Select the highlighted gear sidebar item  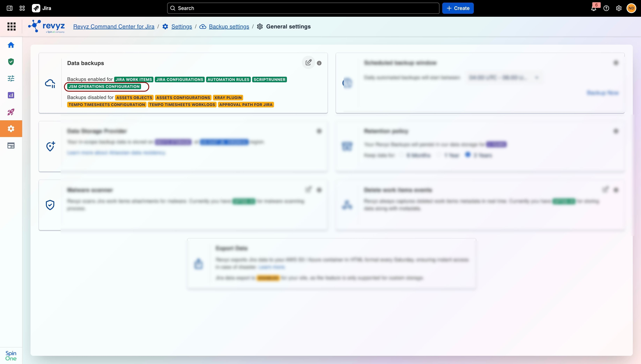coord(11,129)
